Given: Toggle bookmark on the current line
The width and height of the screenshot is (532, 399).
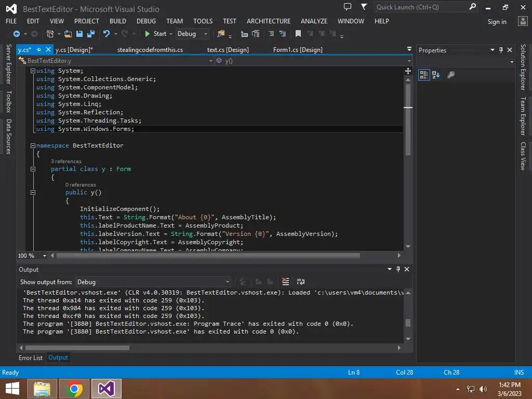Looking at the screenshot, I should tap(298, 34).
